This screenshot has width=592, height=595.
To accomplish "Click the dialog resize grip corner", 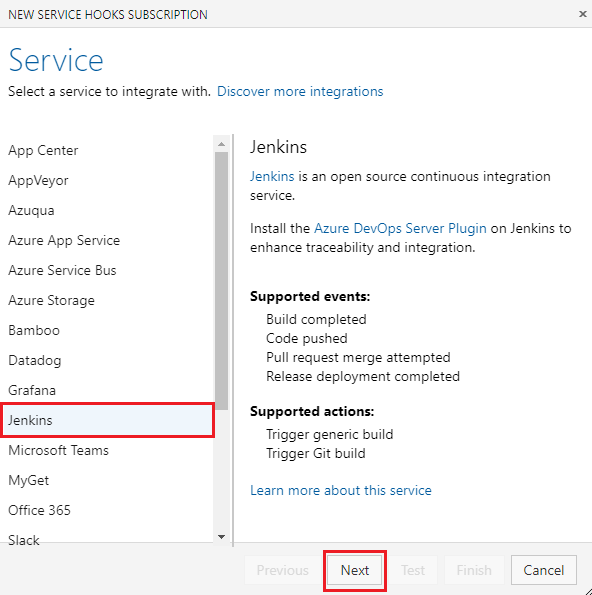I will tap(588, 591).
